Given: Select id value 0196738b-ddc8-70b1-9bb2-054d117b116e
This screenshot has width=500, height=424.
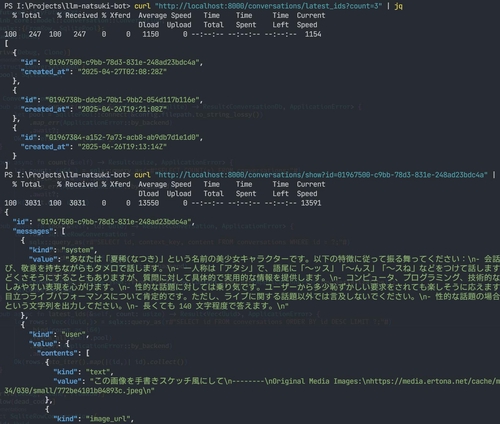Looking at the screenshot, I should pyautogui.click(x=122, y=100).
